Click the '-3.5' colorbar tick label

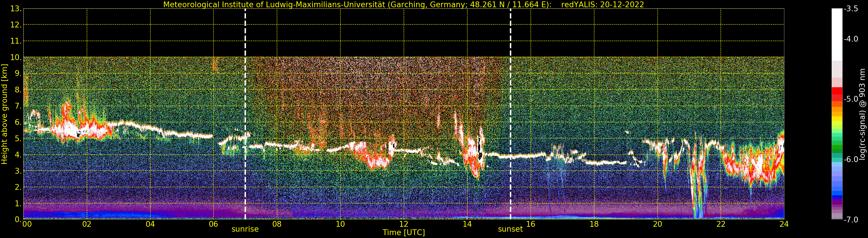(x=851, y=9)
